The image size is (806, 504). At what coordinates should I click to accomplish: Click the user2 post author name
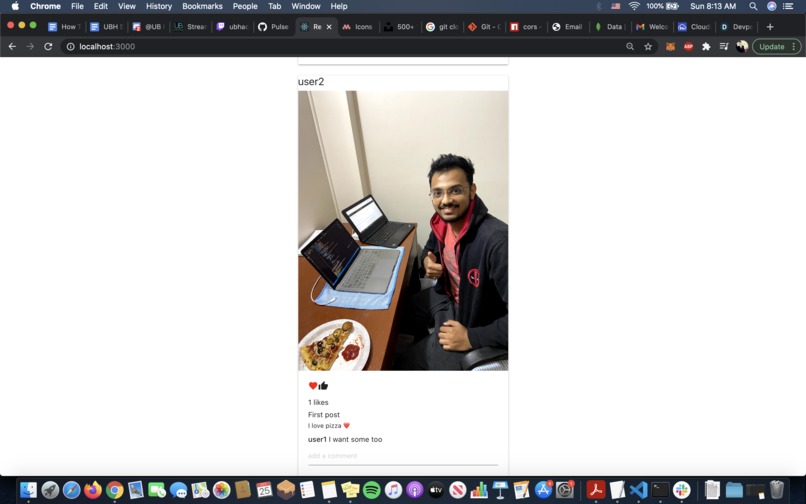[x=311, y=82]
